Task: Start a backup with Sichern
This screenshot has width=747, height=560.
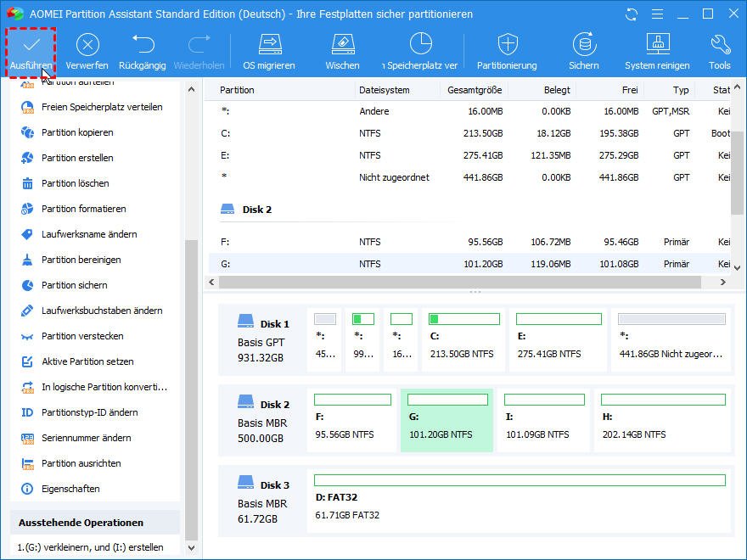Action: [x=583, y=48]
